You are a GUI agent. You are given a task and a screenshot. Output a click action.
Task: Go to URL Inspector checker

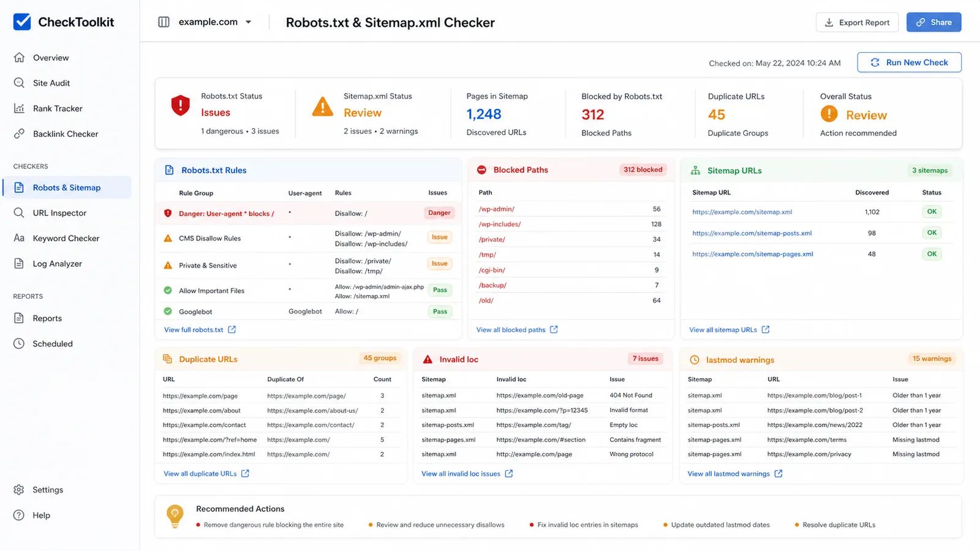[59, 213]
